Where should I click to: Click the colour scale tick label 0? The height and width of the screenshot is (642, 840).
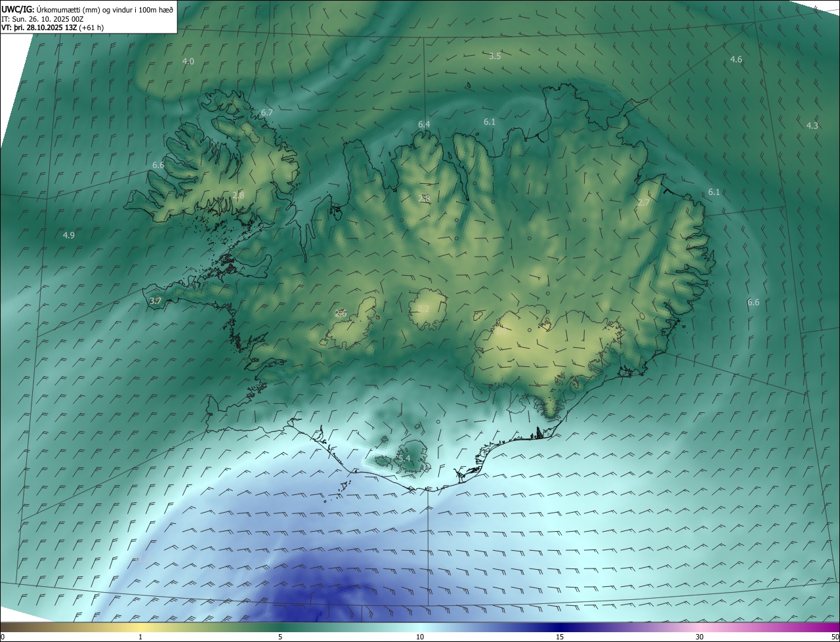[3, 637]
